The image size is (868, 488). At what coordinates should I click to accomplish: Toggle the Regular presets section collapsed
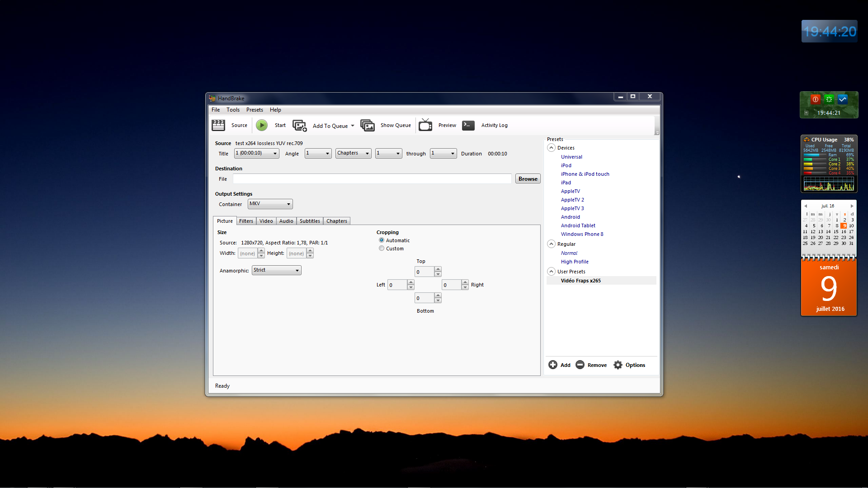click(551, 244)
